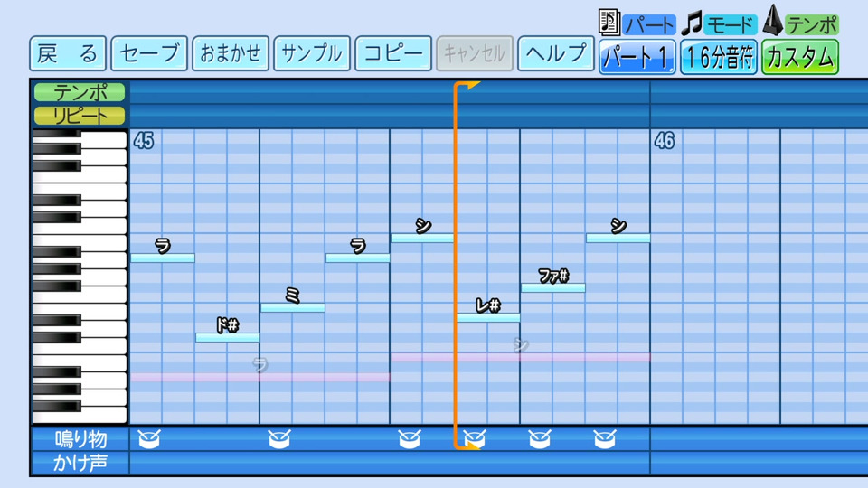Click drum icon under the orange playhead
This screenshot has height=488, width=868.
475,439
